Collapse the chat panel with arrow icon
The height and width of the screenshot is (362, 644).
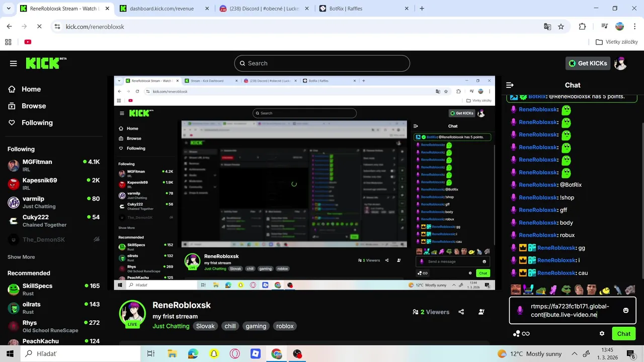click(510, 85)
